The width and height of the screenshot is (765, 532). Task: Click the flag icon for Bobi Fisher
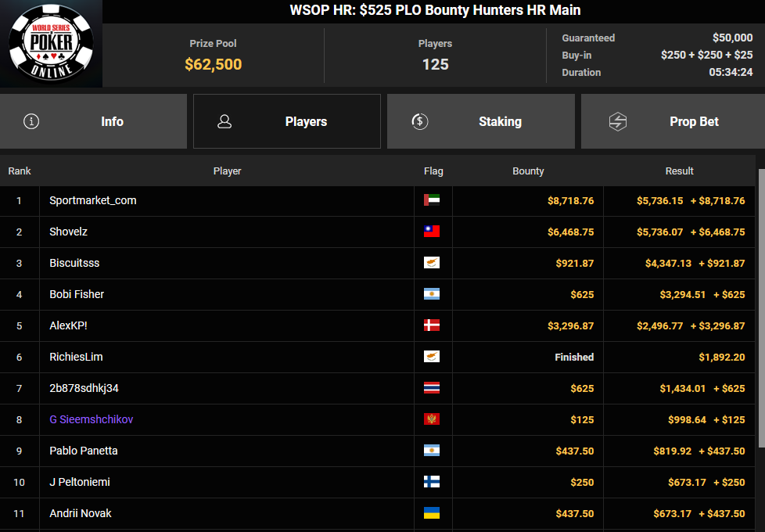[432, 294]
